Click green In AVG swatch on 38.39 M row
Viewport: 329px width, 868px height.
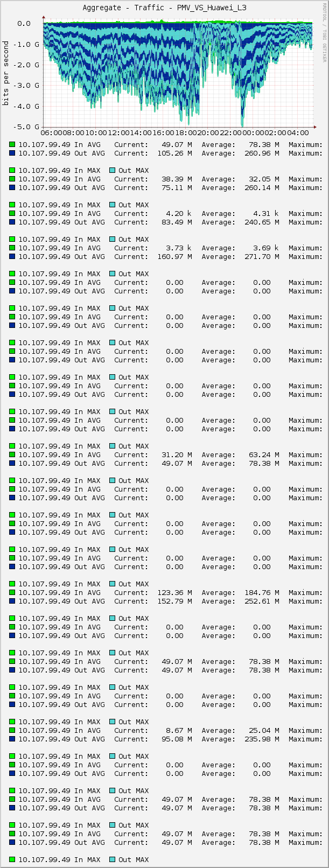[x=12, y=179]
